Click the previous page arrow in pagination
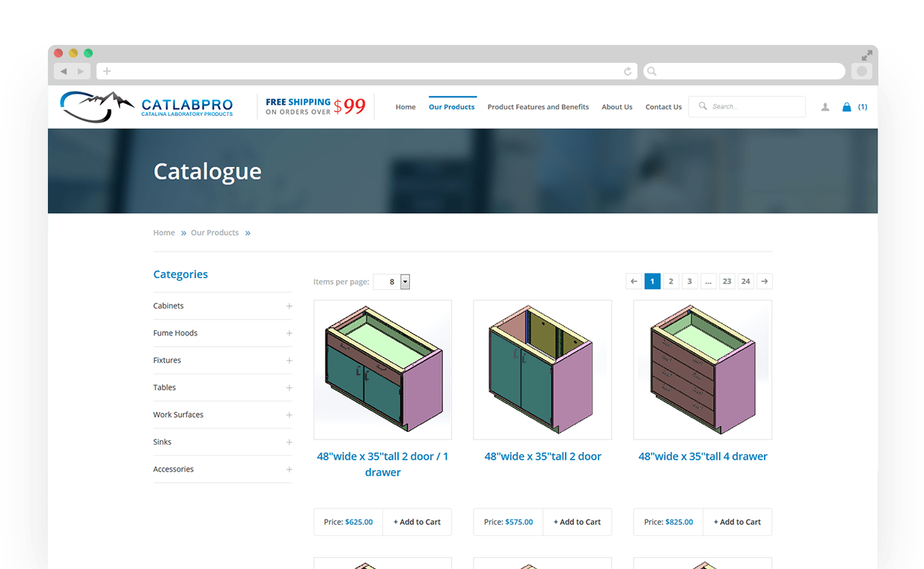 coord(634,282)
